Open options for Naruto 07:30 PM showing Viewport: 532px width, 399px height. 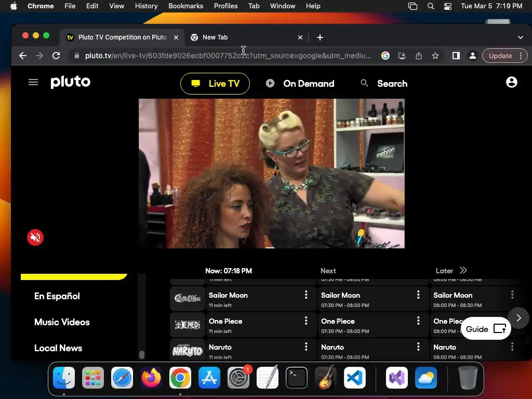pos(418,347)
